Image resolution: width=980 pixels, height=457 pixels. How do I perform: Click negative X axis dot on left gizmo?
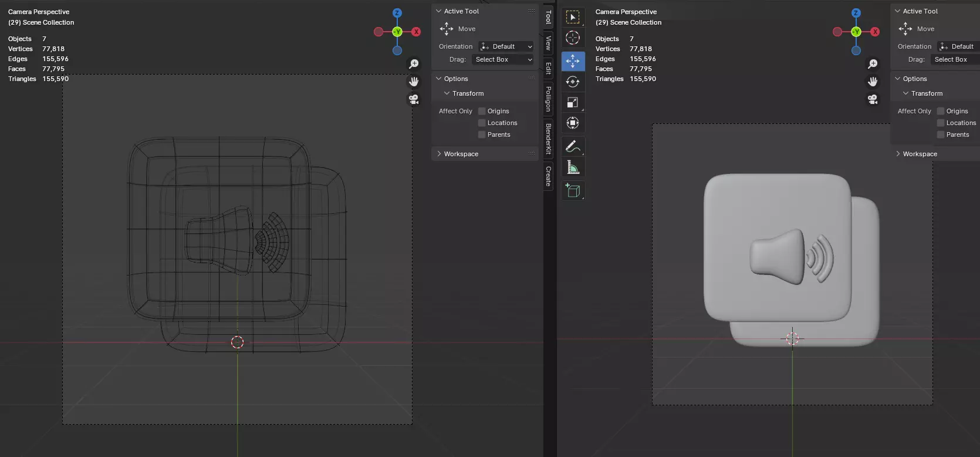click(x=379, y=32)
